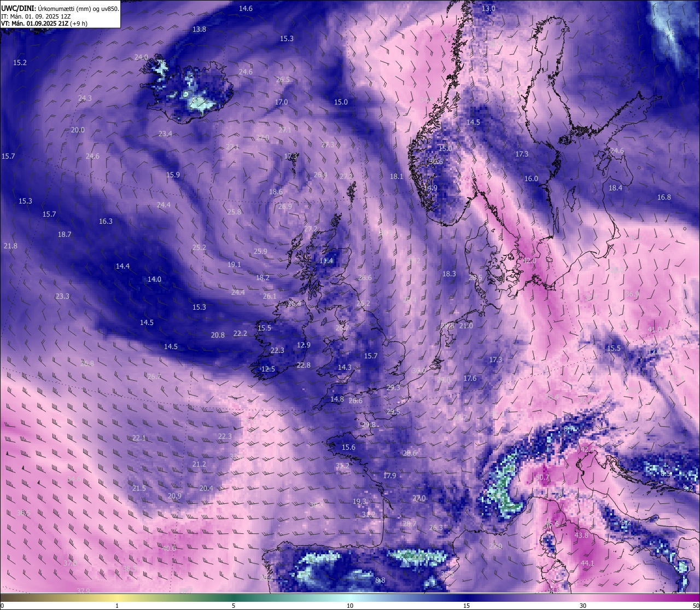The image size is (700, 610).
Task: Click the map value 14.3
Action: coord(345,367)
